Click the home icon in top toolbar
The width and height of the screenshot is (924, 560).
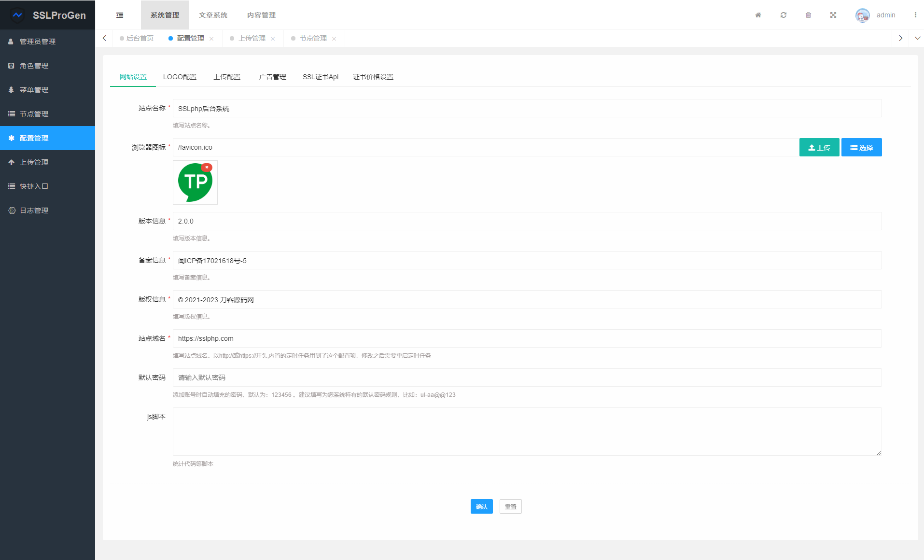pyautogui.click(x=757, y=15)
